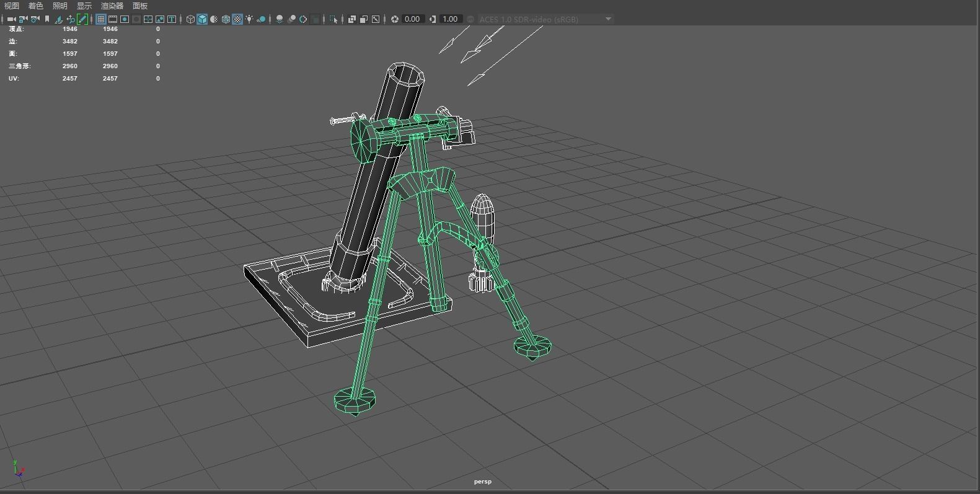Toggle the Film Gate icon
980x494 pixels.
(x=113, y=19)
